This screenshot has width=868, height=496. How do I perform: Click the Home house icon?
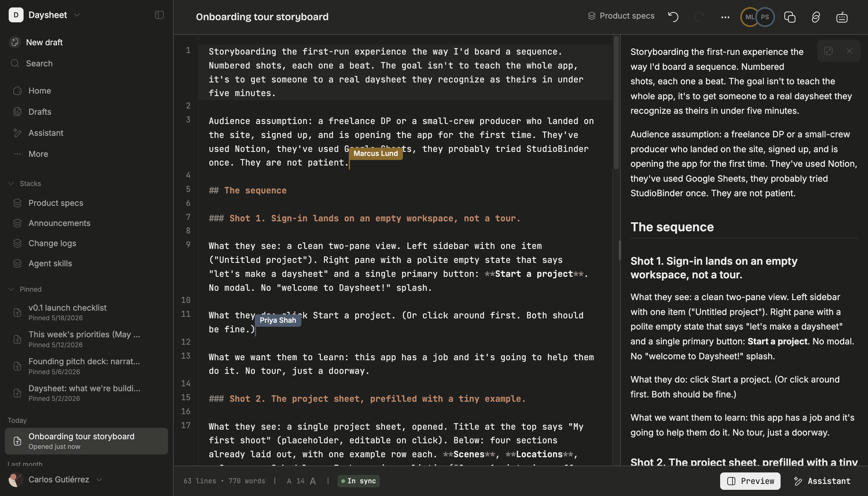tap(17, 91)
